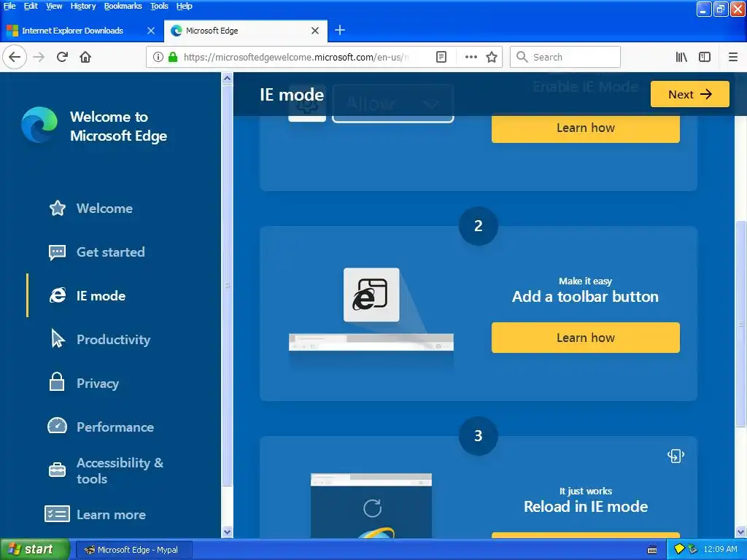Image resolution: width=747 pixels, height=560 pixels.
Task: Select IE mode in sidebar
Action: 101,296
